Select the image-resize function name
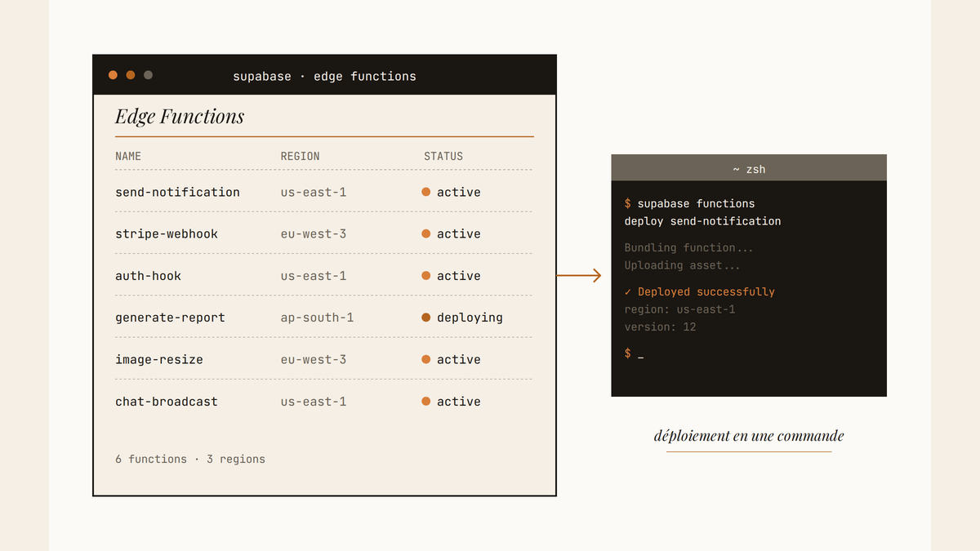980x551 pixels. point(159,359)
